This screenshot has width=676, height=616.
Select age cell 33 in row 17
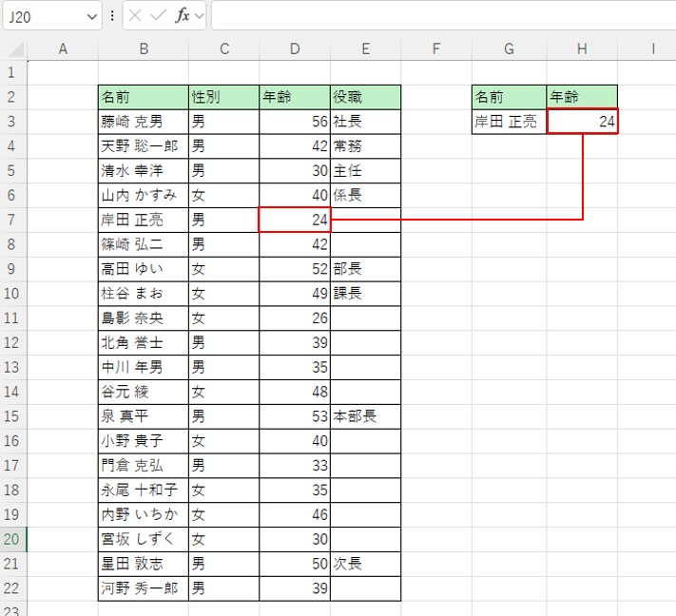(x=295, y=466)
